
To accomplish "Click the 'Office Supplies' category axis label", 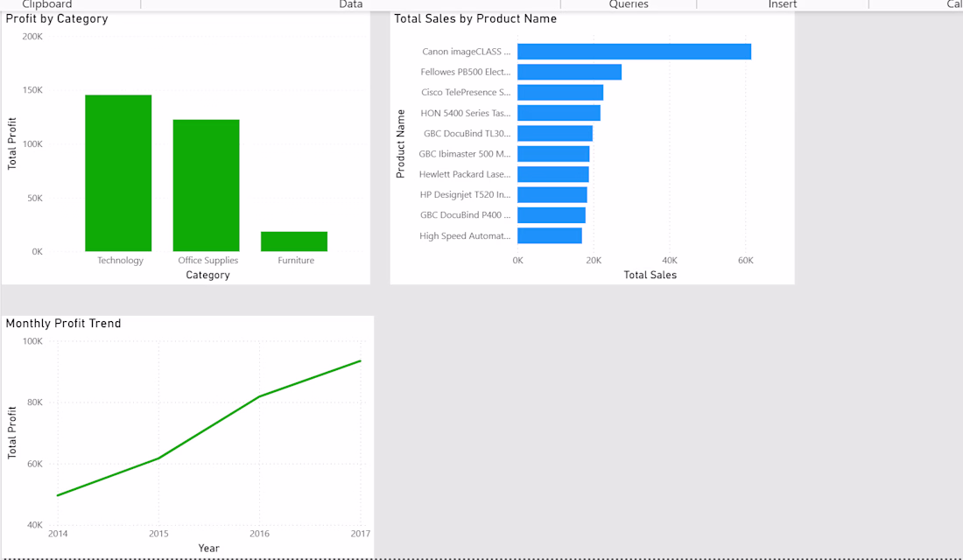I will [x=208, y=261].
